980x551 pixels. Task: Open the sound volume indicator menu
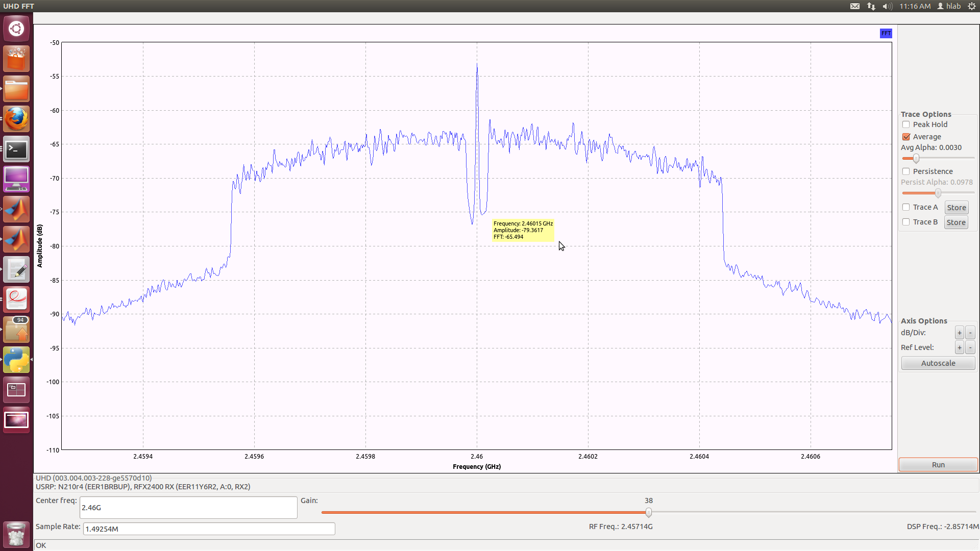pos(888,6)
